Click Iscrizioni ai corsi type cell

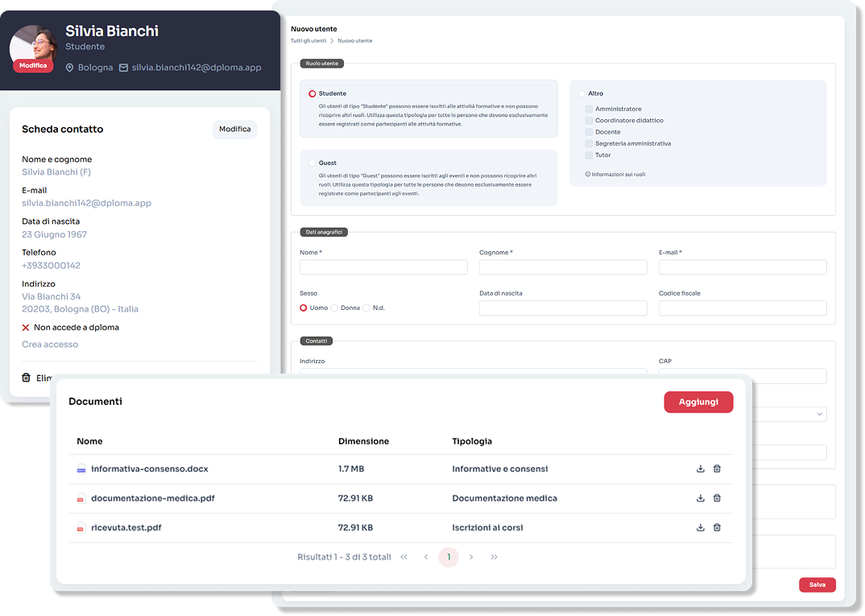tap(487, 527)
